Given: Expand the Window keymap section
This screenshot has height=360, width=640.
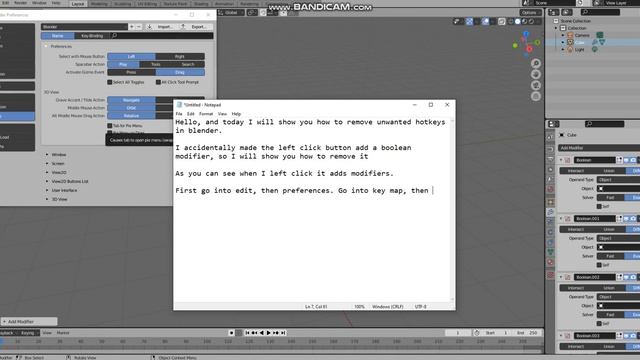Looking at the screenshot, I should tap(47, 155).
